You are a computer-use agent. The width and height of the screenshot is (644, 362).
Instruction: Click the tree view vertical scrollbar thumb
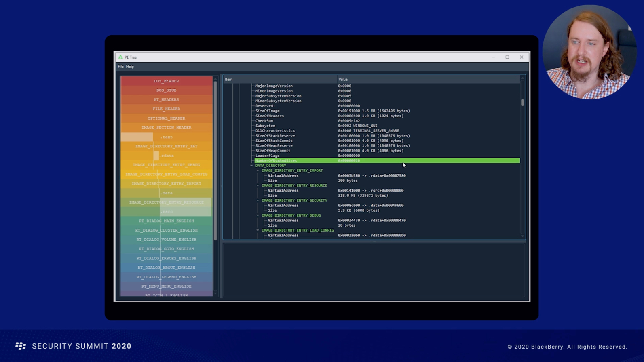coord(522,103)
